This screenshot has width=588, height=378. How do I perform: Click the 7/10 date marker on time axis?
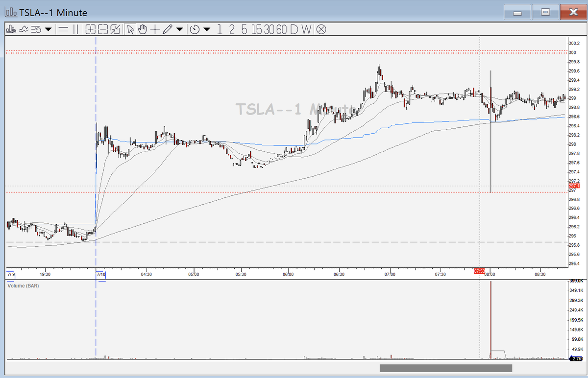[101, 274]
